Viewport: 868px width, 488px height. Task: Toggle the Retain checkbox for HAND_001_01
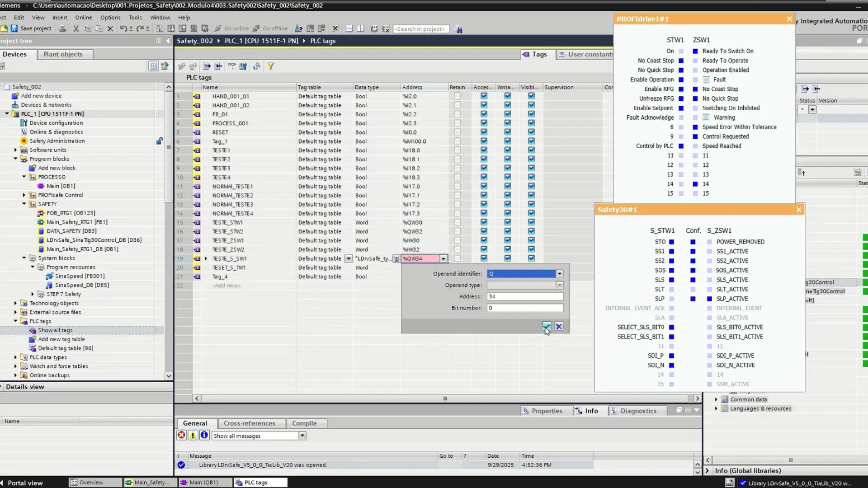(457, 96)
